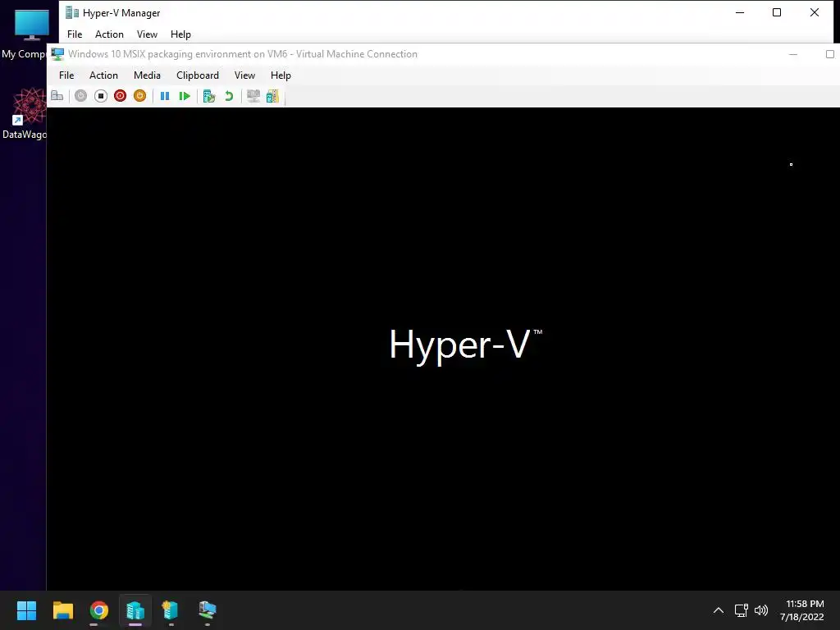Open Google Chrome from the taskbar

click(99, 610)
